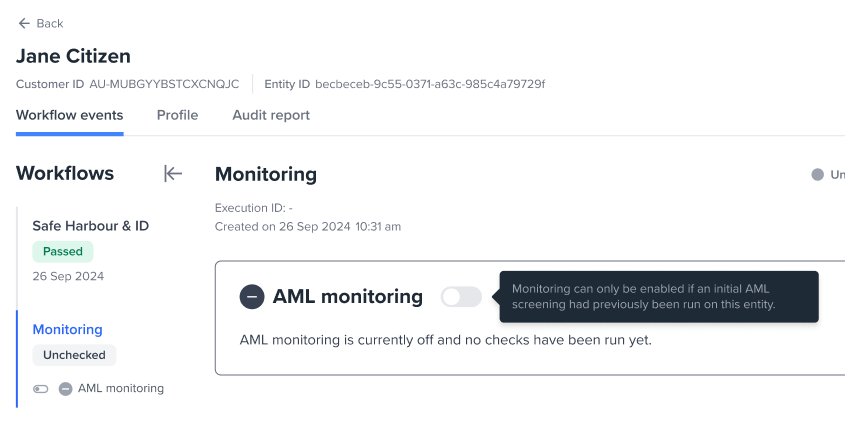Viewport: 845px width, 433px height.
Task: Click the Entity ID value
Action: [429, 84]
